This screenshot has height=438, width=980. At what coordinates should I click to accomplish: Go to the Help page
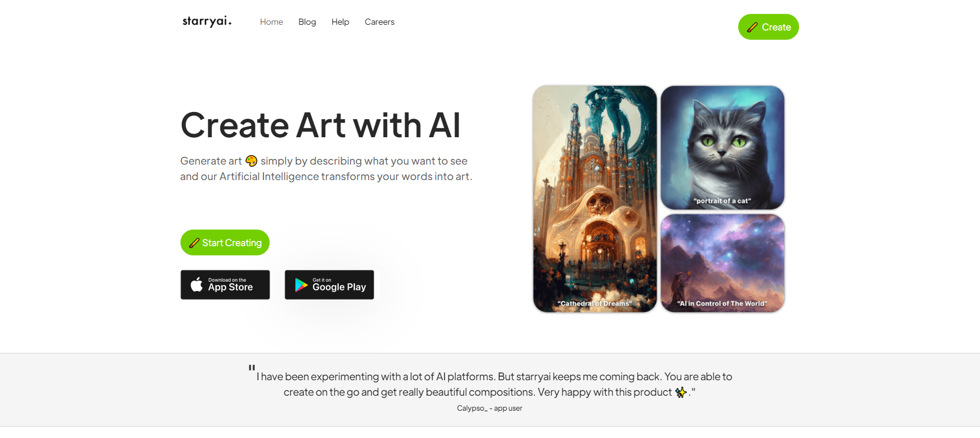pos(340,22)
